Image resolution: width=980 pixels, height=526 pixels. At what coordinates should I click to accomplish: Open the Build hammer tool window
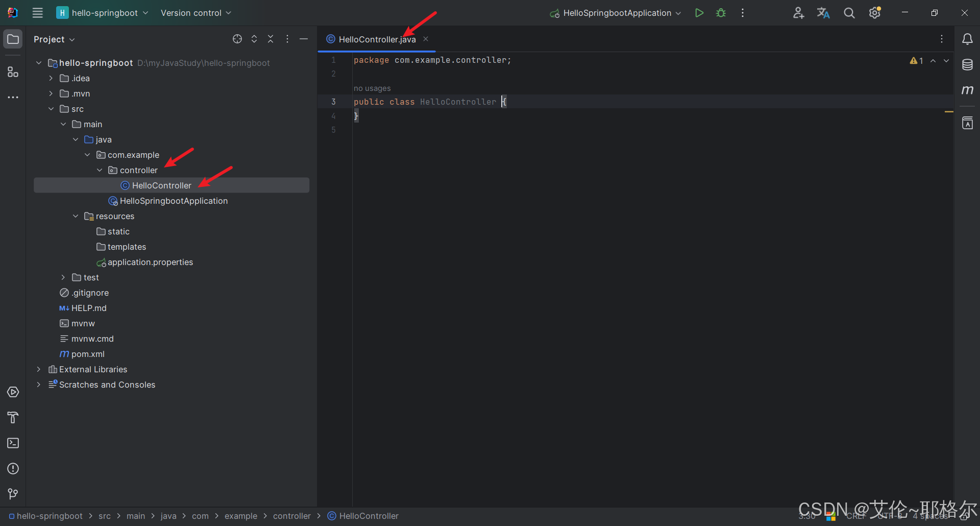point(13,418)
